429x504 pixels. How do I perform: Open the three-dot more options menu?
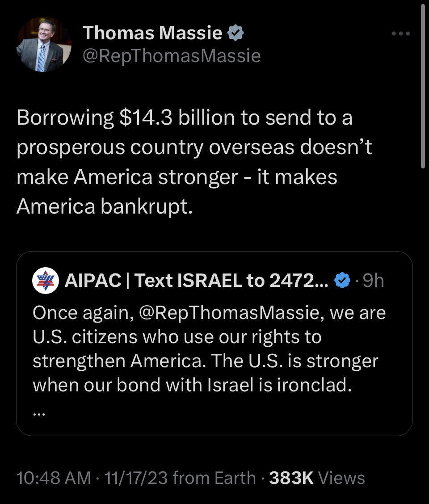pyautogui.click(x=401, y=34)
